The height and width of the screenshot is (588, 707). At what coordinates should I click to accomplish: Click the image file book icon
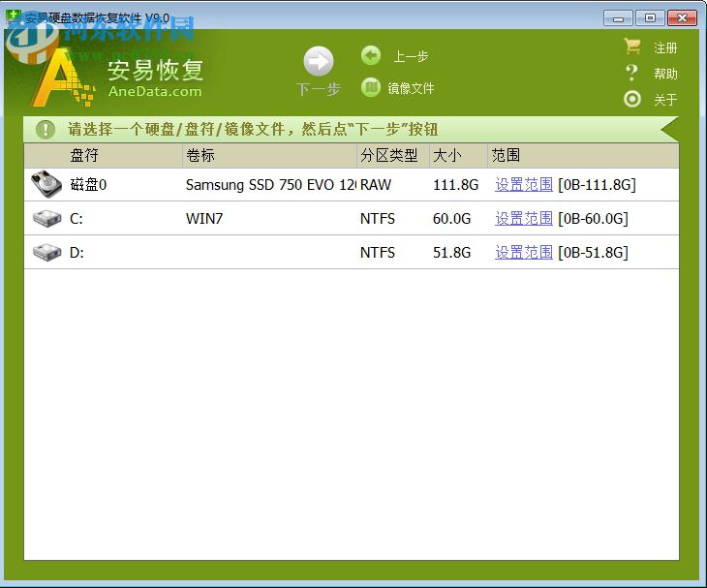(371, 87)
